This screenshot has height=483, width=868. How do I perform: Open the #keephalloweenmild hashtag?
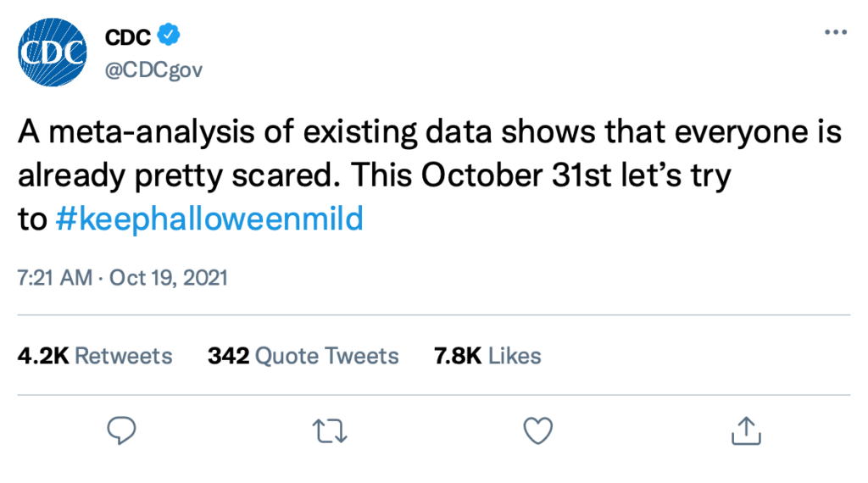(209, 219)
